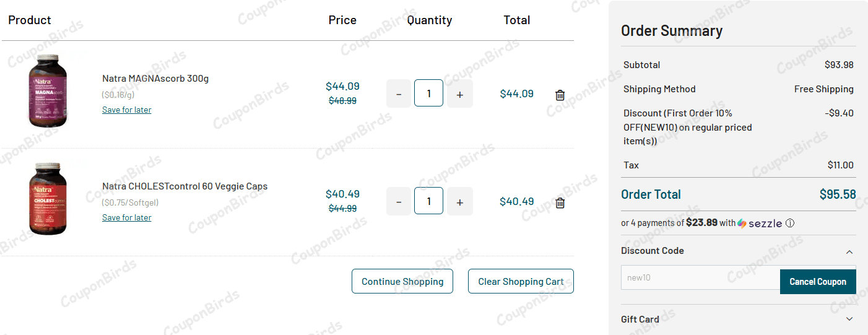Decrease CHOLESTcontrol quantity with minus button
Image resolution: width=868 pixels, height=335 pixels.
399,202
